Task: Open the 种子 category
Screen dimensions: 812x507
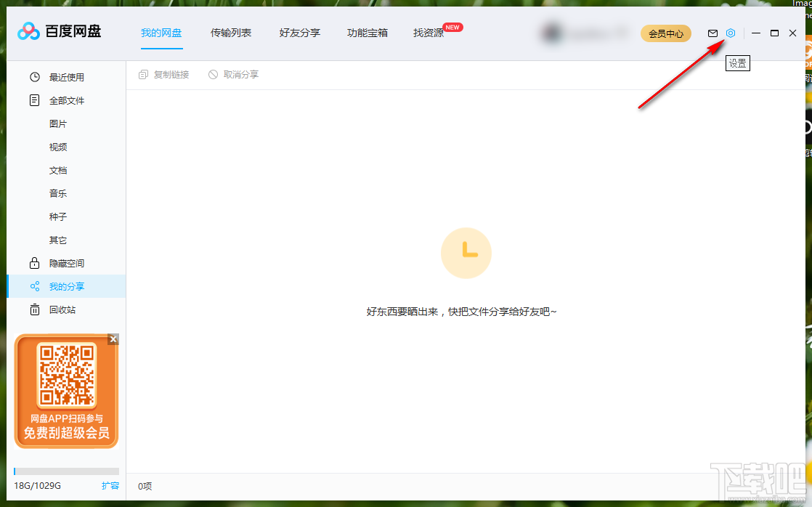Action: [58, 216]
